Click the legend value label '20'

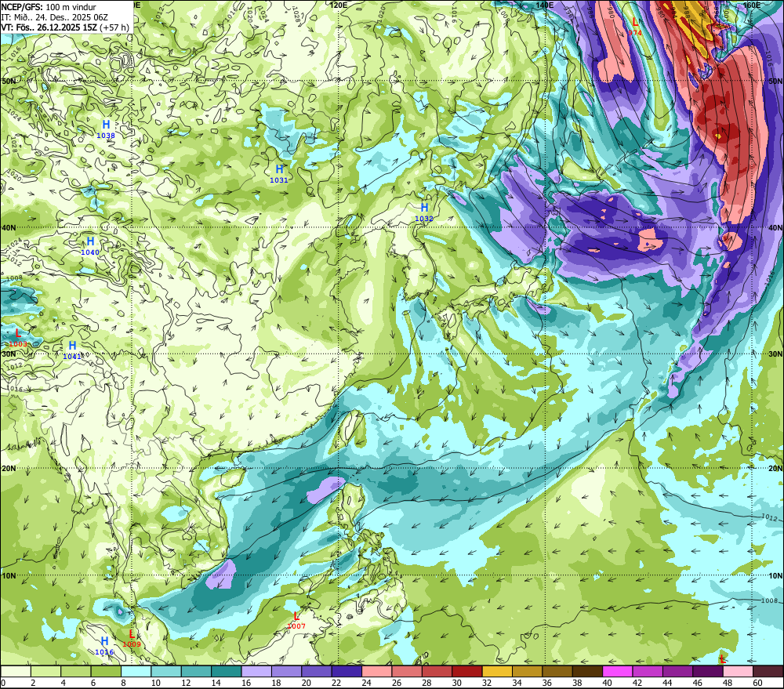click(306, 683)
